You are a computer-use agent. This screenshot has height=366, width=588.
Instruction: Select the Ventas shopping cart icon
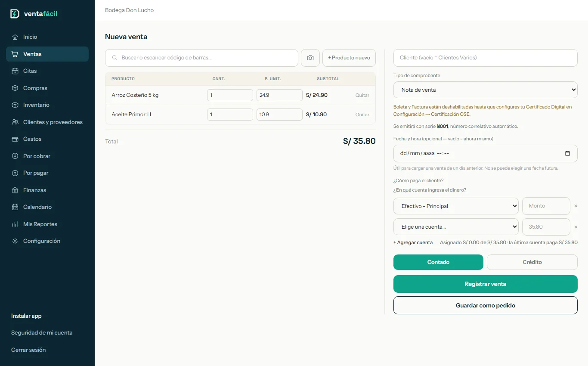15,54
